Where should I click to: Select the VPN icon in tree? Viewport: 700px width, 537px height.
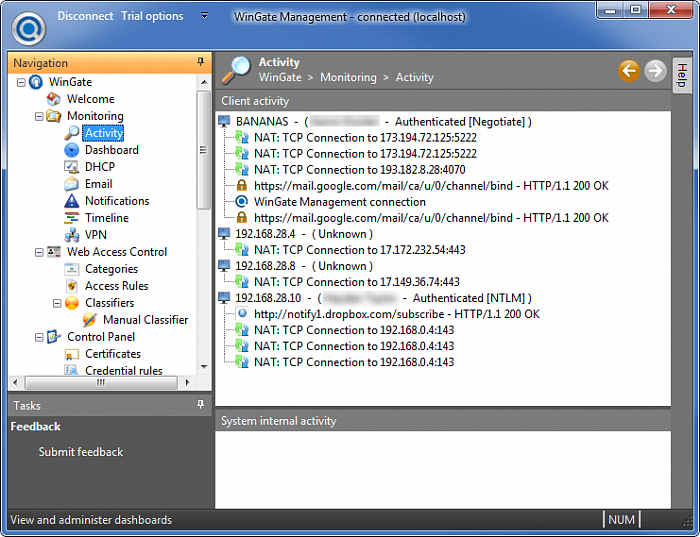[72, 235]
